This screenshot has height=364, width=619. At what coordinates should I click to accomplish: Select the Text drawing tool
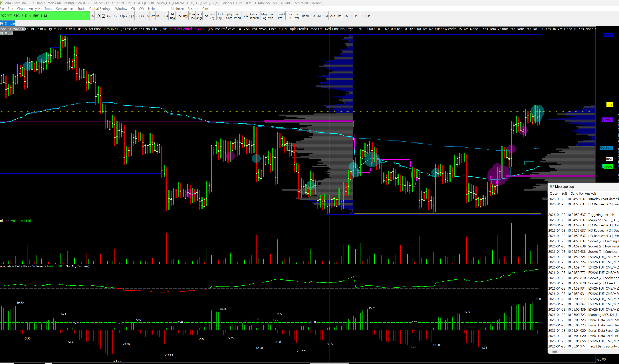tap(206, 16)
